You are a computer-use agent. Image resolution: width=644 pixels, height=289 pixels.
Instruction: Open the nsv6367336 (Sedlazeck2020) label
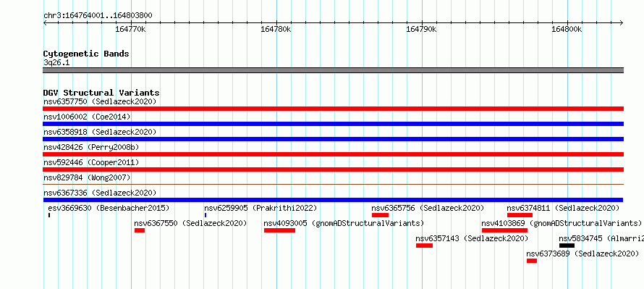pos(100,193)
